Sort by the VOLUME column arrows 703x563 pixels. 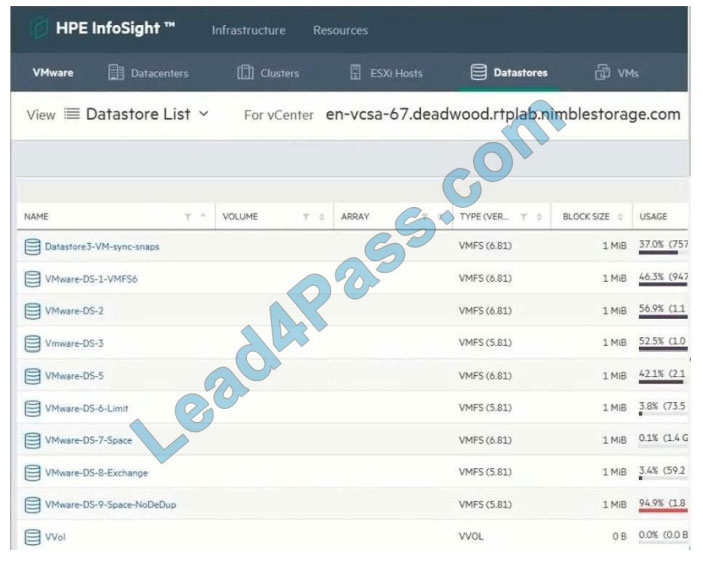click(x=321, y=217)
